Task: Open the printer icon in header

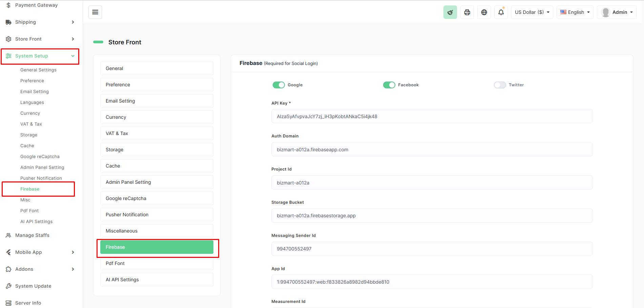Action: coord(467,12)
